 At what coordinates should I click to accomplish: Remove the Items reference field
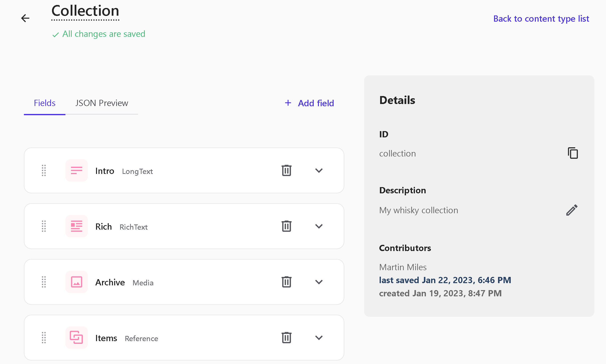[286, 338]
